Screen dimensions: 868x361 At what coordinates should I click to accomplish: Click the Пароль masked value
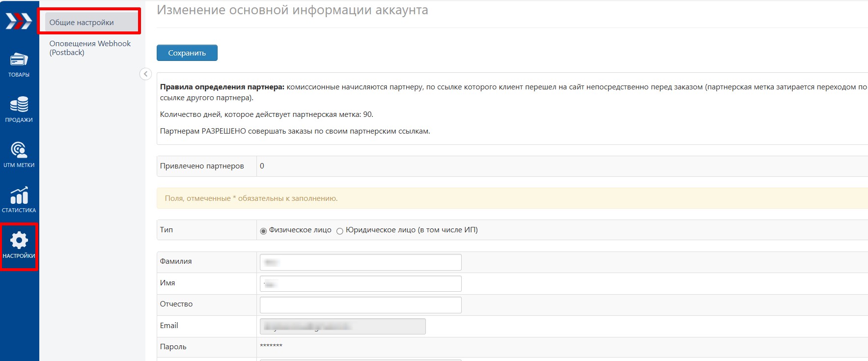271,346
